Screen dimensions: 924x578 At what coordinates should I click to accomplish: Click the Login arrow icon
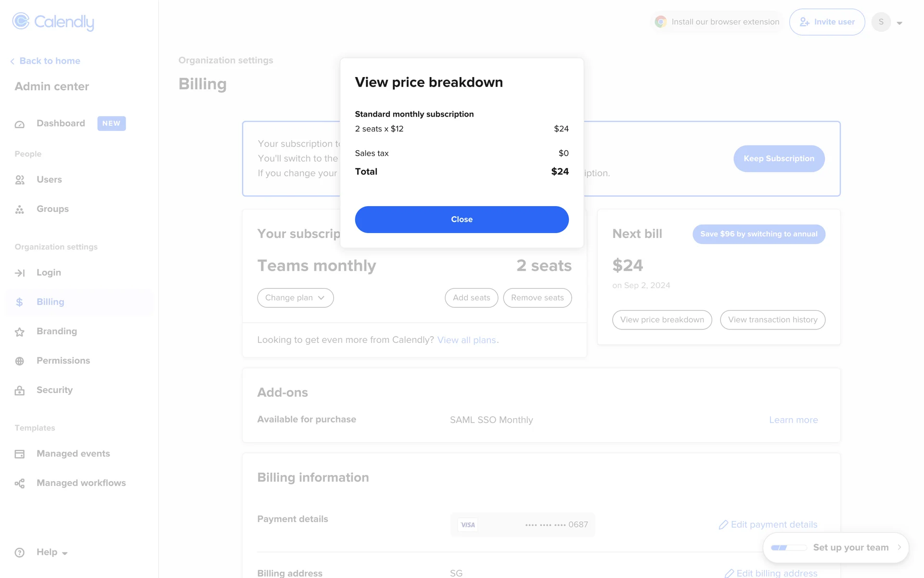pyautogui.click(x=20, y=273)
